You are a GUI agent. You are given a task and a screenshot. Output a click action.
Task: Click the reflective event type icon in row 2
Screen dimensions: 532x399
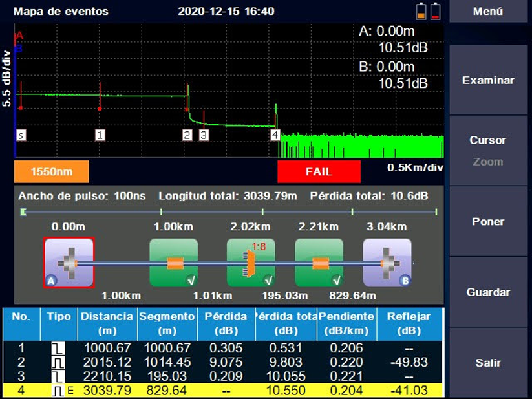58,363
